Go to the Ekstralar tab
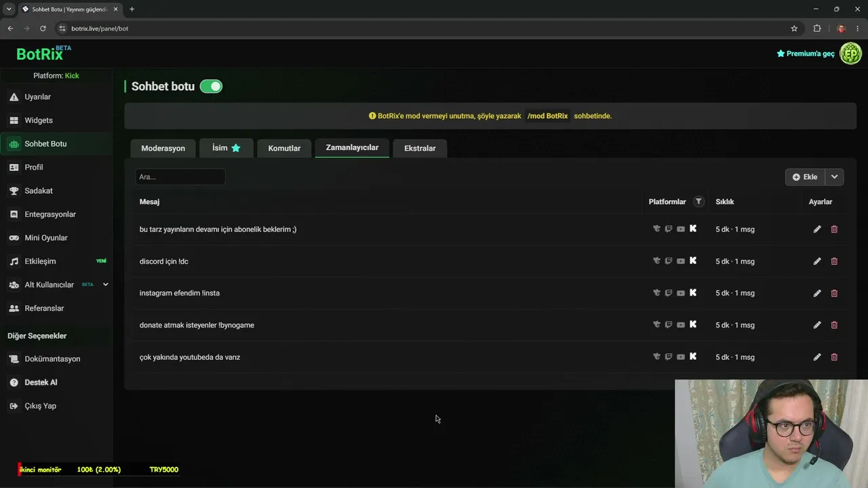This screenshot has height=488, width=868. (420, 148)
